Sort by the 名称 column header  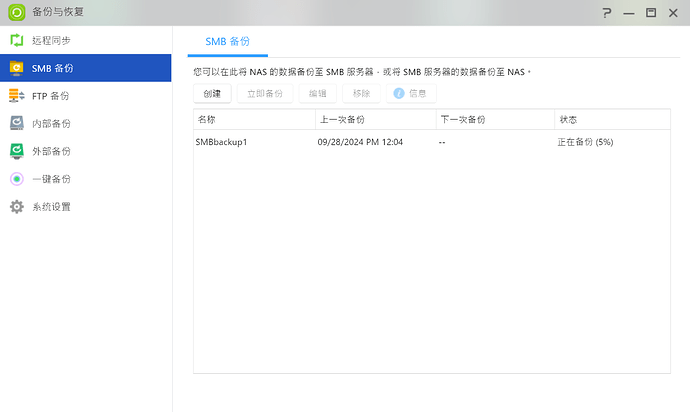[x=253, y=119]
